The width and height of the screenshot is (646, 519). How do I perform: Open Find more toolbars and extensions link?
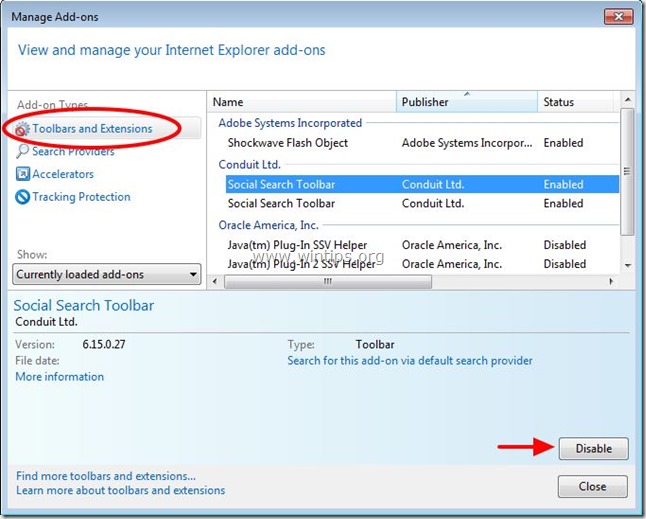(106, 476)
